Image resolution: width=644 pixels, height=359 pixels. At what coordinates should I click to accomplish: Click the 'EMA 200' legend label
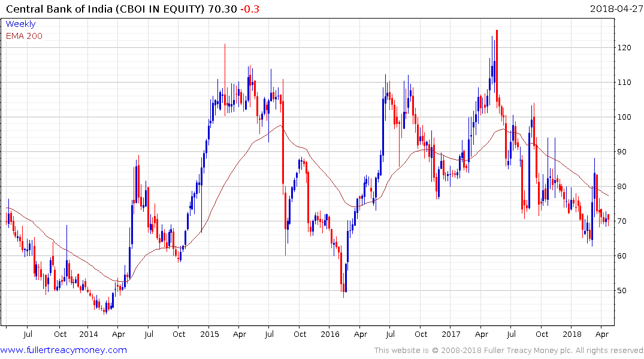coord(24,36)
